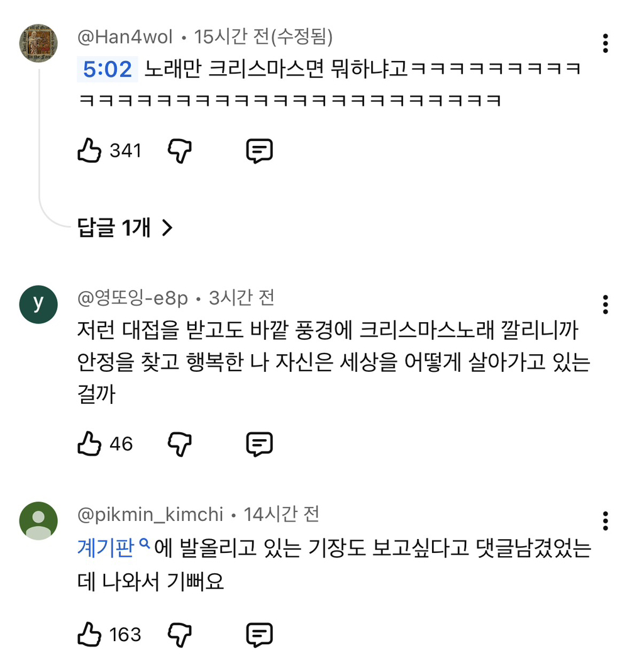Open the @pikmin_kimchi username link
Screen dimensions: 644x670
point(150,515)
